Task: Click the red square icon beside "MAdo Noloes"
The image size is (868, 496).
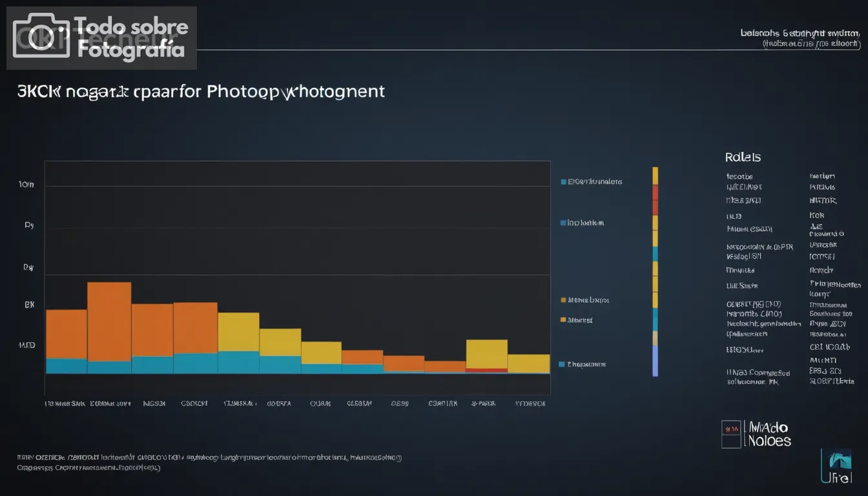Action: tap(731, 434)
